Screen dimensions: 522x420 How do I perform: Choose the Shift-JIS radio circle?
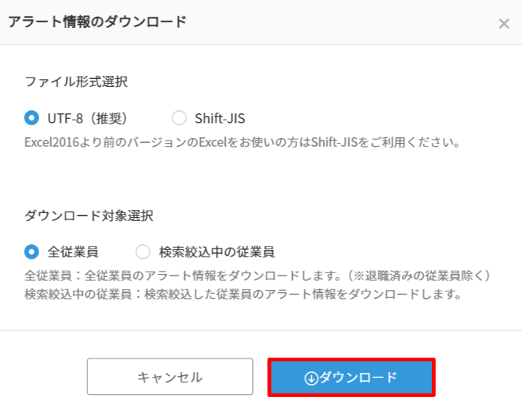(x=180, y=118)
